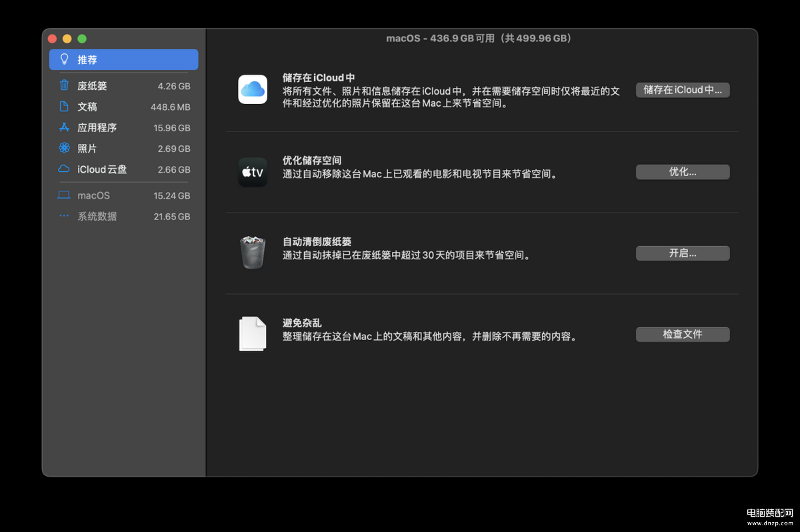Click the 4.26 GB size value
Image resolution: width=800 pixels, height=532 pixels.
tap(174, 86)
